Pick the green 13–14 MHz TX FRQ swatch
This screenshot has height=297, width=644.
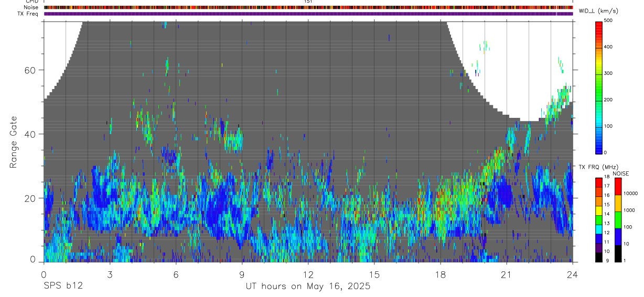[x=599, y=219]
